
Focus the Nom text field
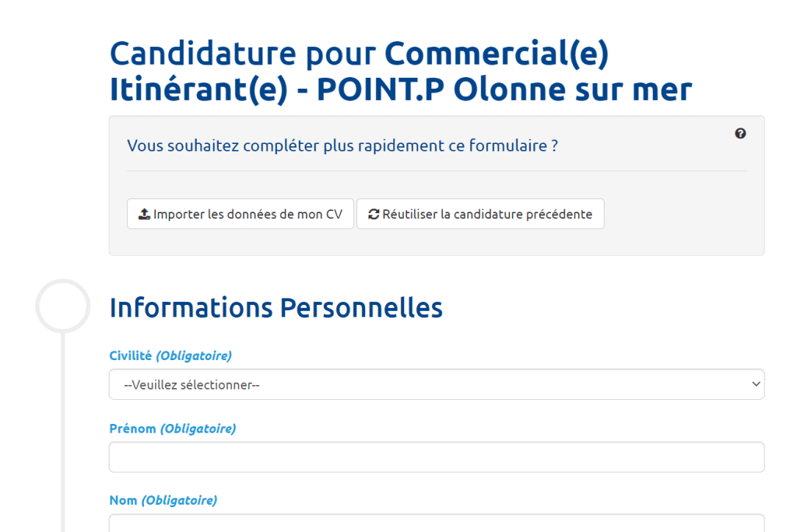(437, 523)
